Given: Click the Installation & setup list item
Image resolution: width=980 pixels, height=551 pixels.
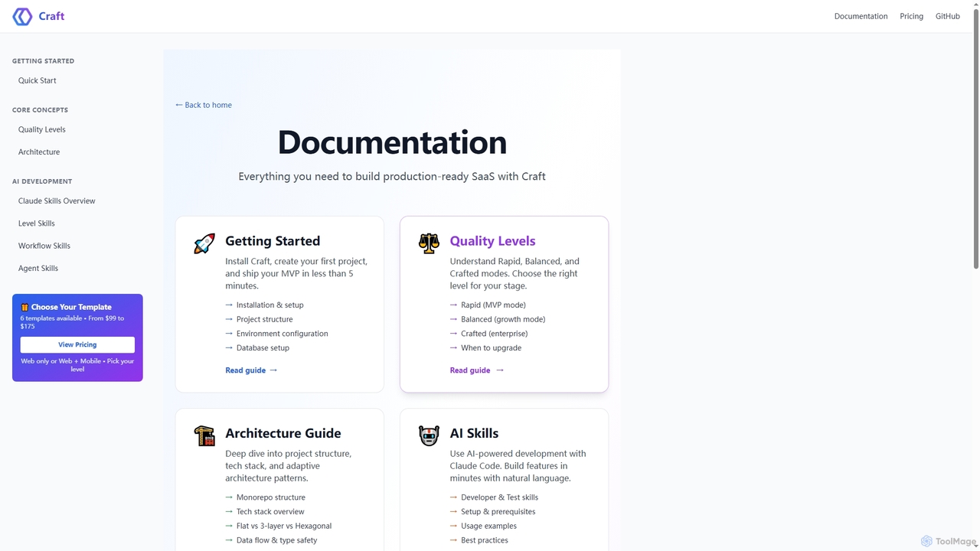Looking at the screenshot, I should pyautogui.click(x=264, y=305).
